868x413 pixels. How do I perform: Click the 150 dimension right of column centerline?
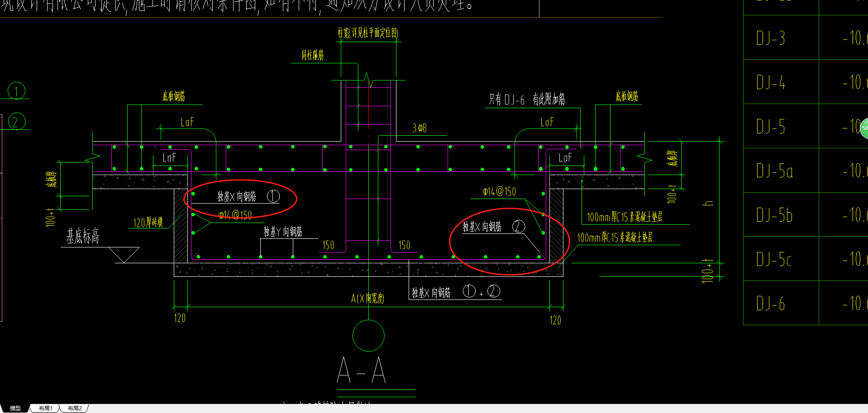pos(404,245)
